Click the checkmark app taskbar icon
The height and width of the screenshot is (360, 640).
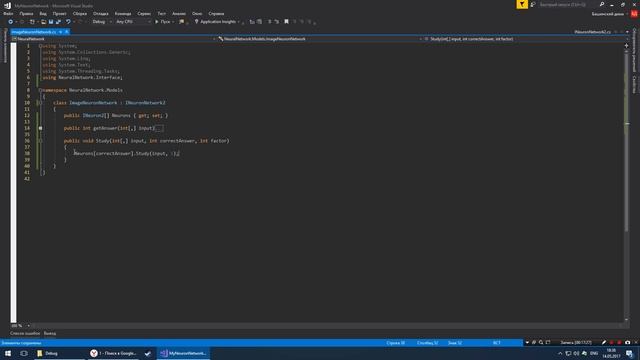[x=148, y=353]
